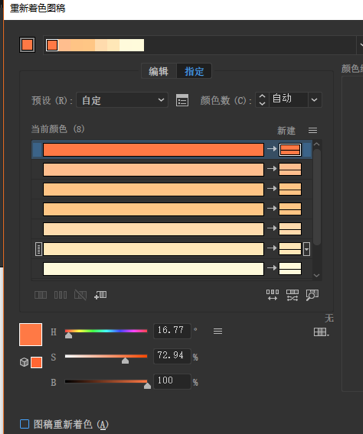Open the color reduction options icon
Screen dimensions: 363x434
[x=182, y=100]
